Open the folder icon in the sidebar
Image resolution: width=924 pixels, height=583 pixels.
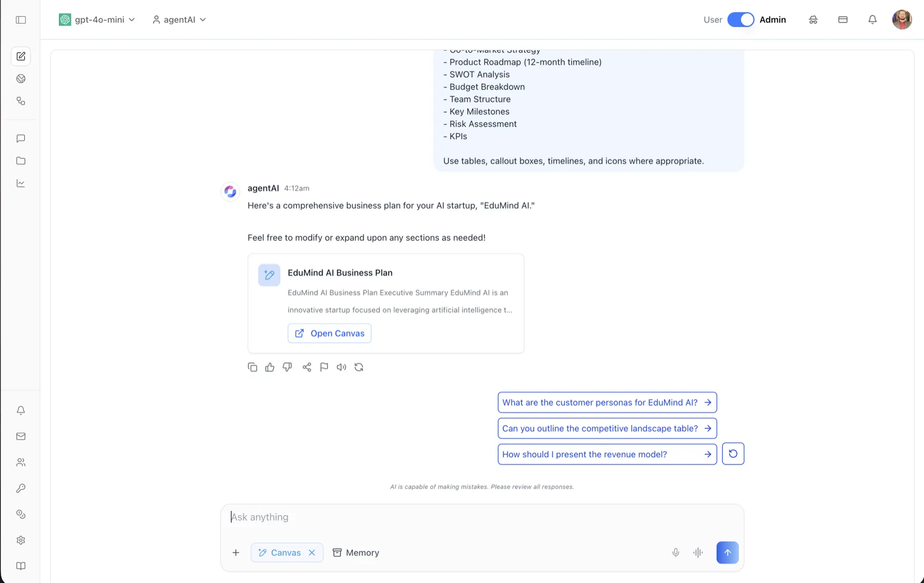[x=21, y=161]
